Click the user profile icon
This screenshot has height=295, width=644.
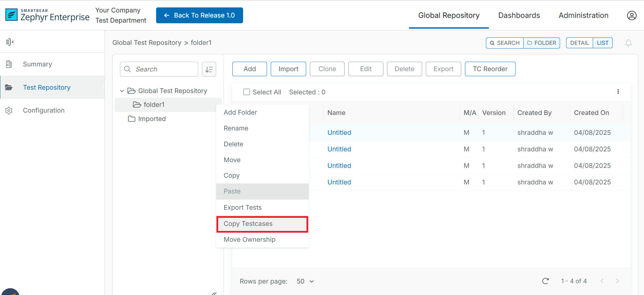click(x=632, y=16)
